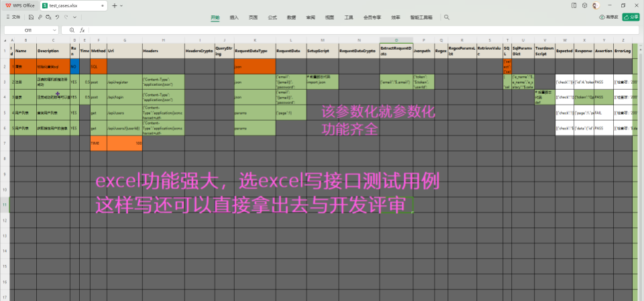Click the search magnifier in the ribbon
This screenshot has height=301, width=644.
[x=447, y=17]
